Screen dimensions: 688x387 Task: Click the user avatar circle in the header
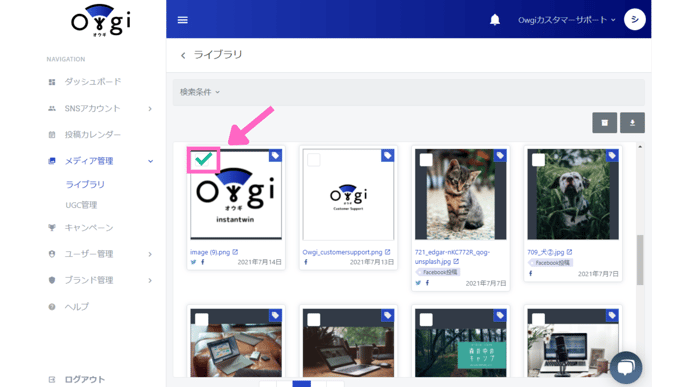click(634, 19)
